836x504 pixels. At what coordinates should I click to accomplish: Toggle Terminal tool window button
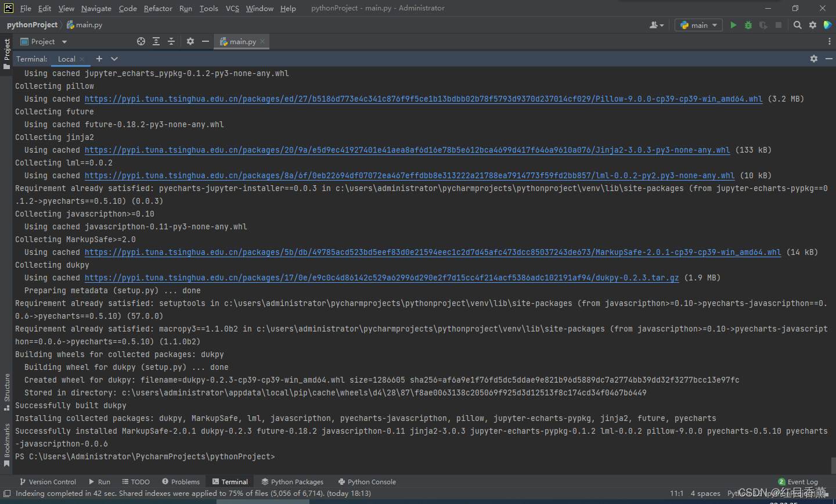coord(230,482)
